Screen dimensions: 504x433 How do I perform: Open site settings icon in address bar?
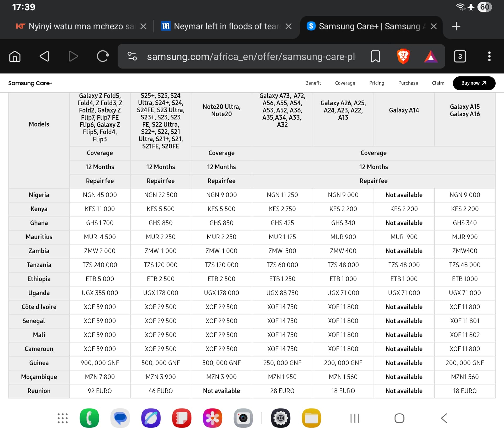(132, 56)
